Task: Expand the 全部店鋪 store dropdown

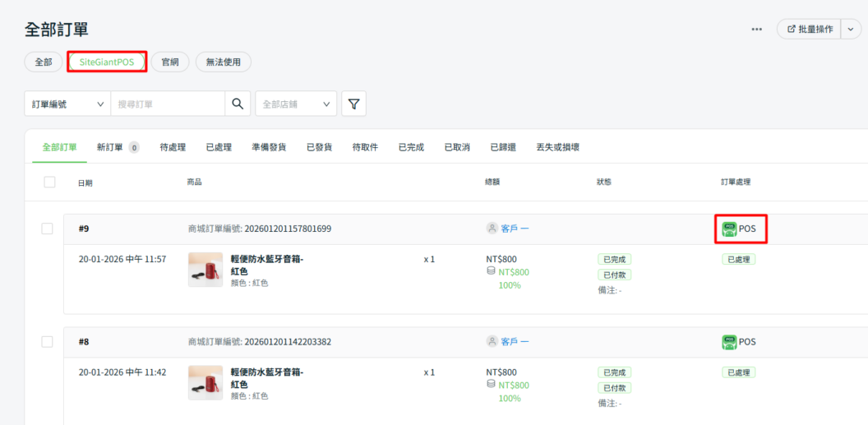Action: [x=296, y=104]
